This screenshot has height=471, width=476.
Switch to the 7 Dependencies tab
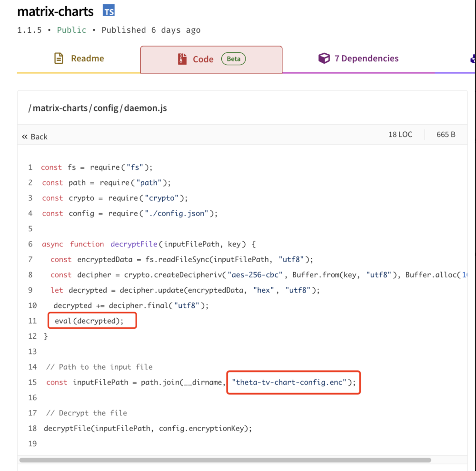(x=366, y=59)
